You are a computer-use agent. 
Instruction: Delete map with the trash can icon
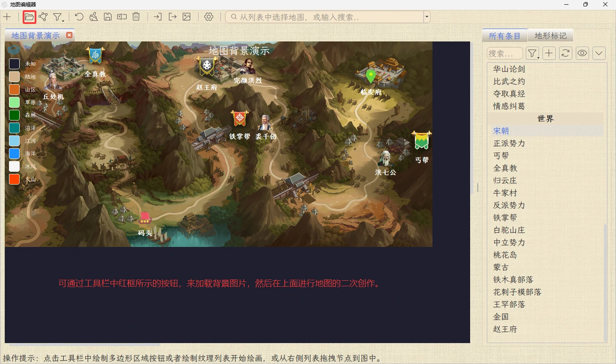pyautogui.click(x=136, y=17)
